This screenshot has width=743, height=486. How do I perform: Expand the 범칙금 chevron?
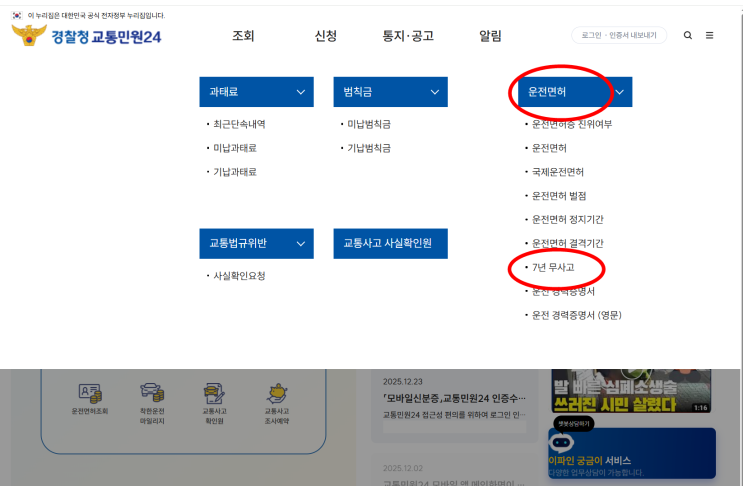coord(435,92)
